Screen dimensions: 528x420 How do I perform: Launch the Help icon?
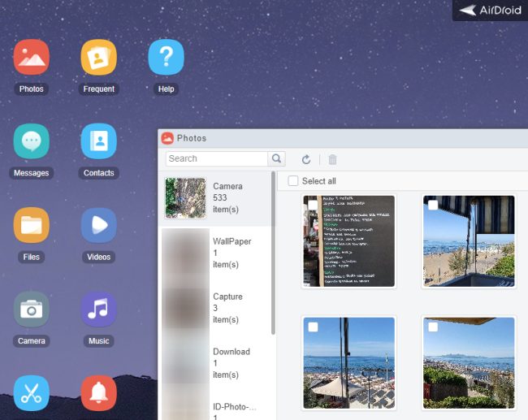pyautogui.click(x=166, y=58)
